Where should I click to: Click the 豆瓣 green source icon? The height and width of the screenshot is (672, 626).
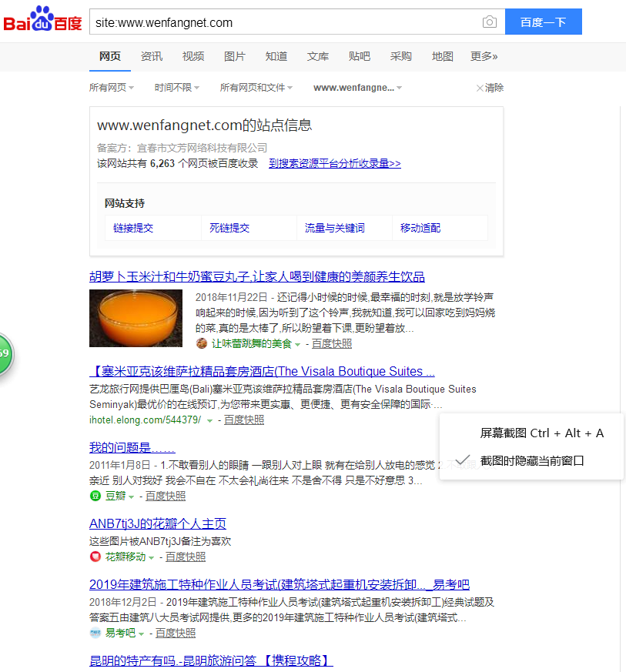coord(95,496)
